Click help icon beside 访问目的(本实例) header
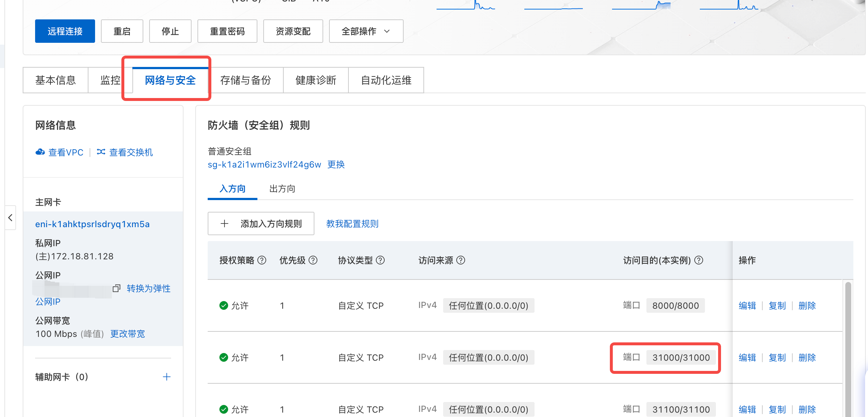868x417 pixels. tap(699, 260)
